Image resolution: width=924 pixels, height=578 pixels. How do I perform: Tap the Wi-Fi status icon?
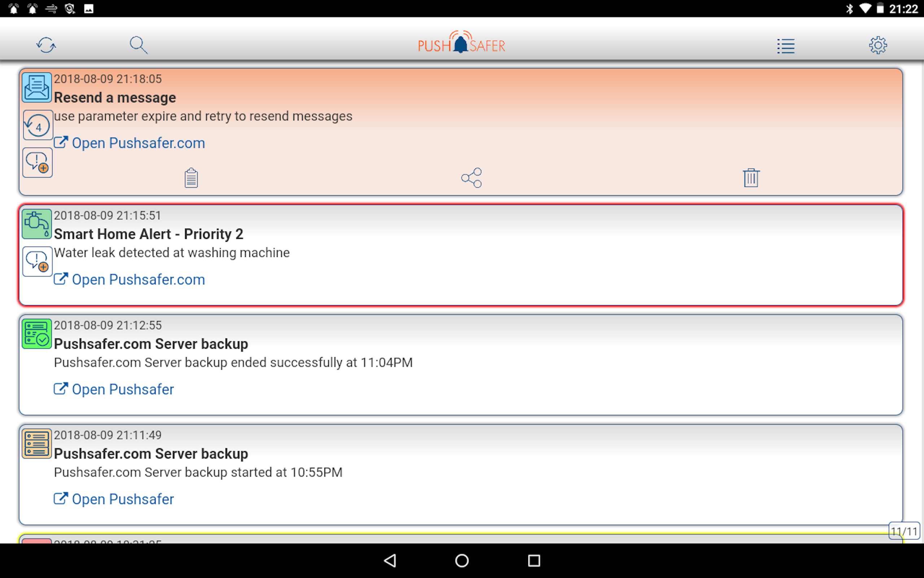865,8
